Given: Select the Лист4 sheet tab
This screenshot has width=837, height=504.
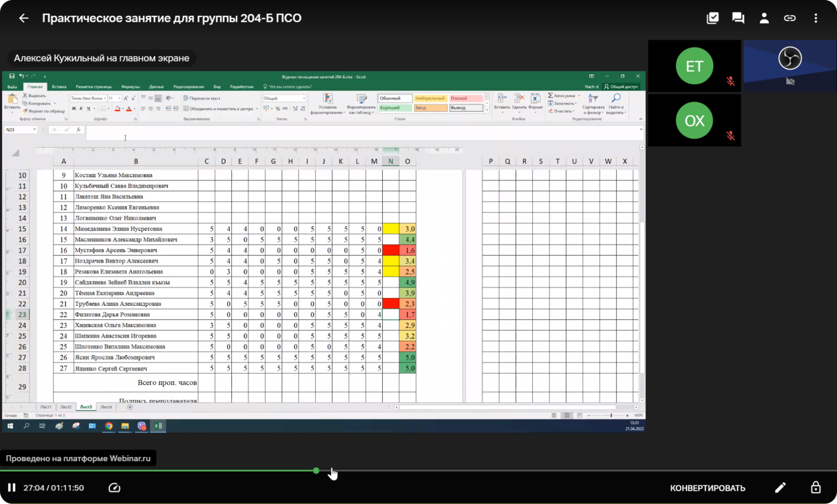Looking at the screenshot, I should click(106, 407).
